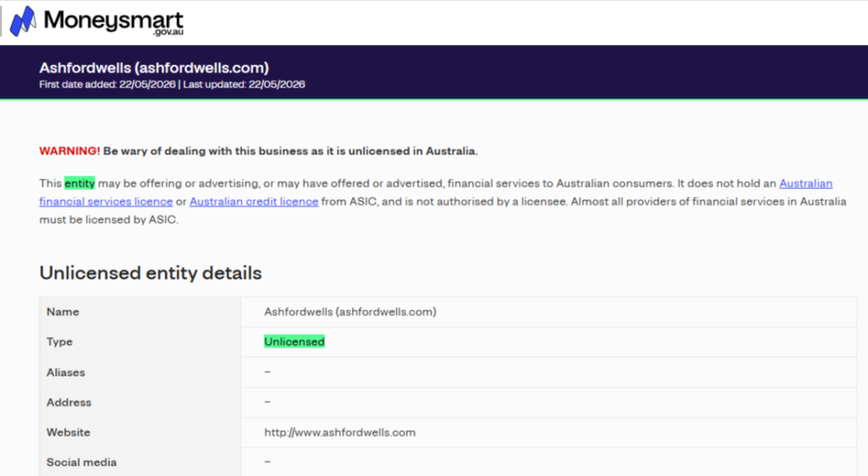Click the Unlicensed entity details heading

[151, 273]
